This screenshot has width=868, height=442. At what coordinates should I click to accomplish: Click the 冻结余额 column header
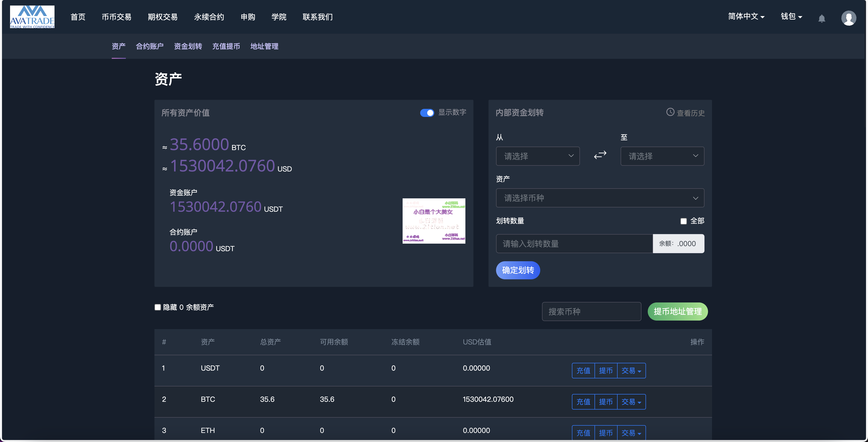[405, 342]
